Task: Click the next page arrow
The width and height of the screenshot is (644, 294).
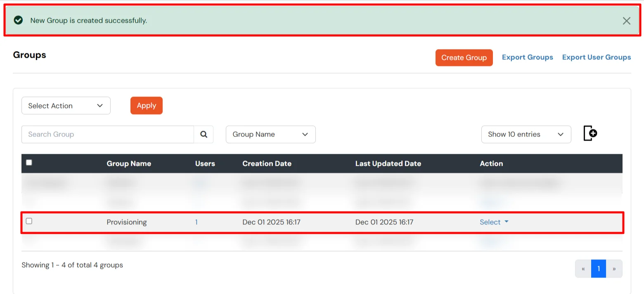Action: coord(614,268)
